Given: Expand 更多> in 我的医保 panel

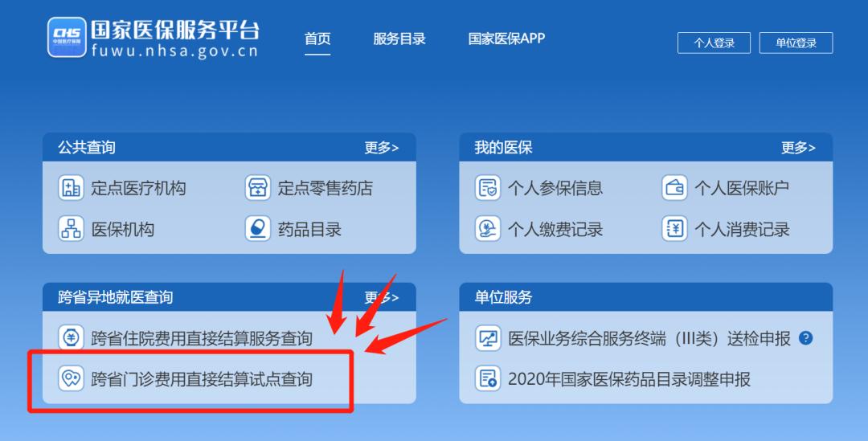Looking at the screenshot, I should (798, 148).
